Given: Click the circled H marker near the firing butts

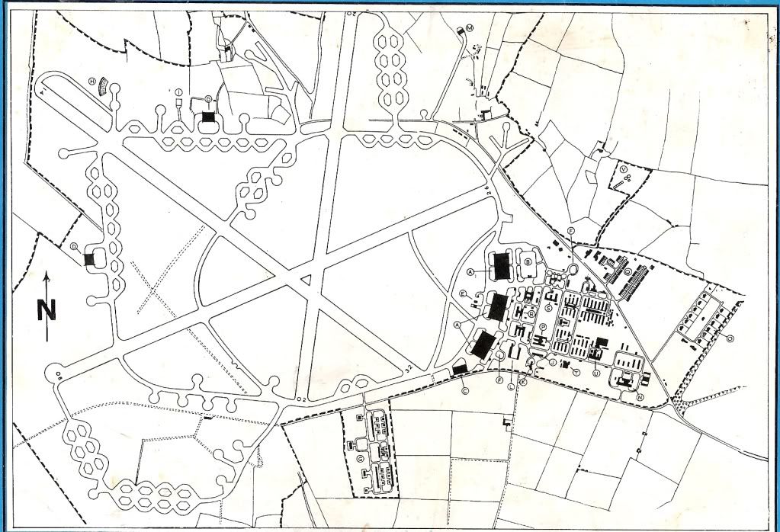Looking at the screenshot, I should [x=91, y=81].
